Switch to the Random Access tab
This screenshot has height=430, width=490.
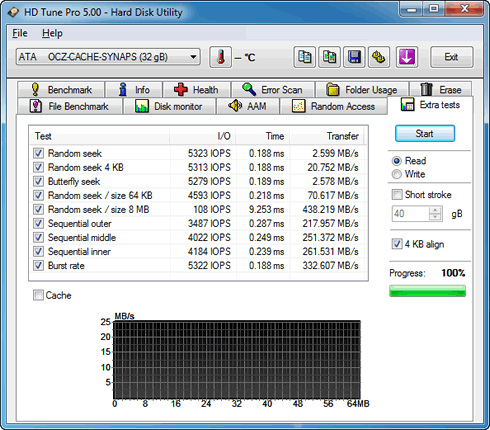(x=334, y=106)
